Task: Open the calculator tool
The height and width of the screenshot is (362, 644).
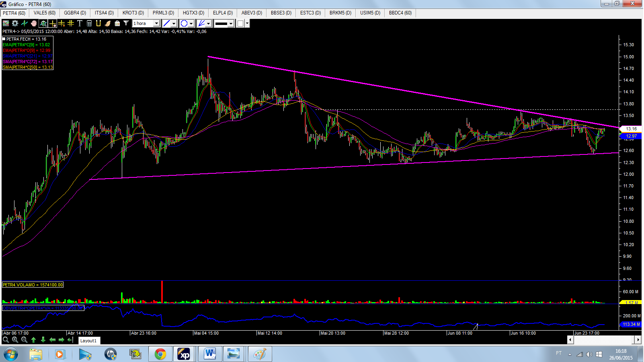Action: [x=89, y=23]
